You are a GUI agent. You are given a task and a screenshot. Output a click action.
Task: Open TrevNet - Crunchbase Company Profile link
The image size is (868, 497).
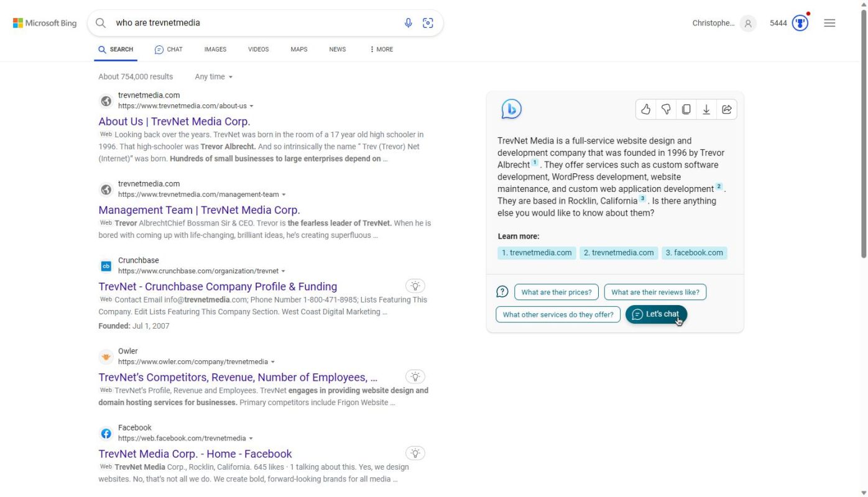pos(218,286)
